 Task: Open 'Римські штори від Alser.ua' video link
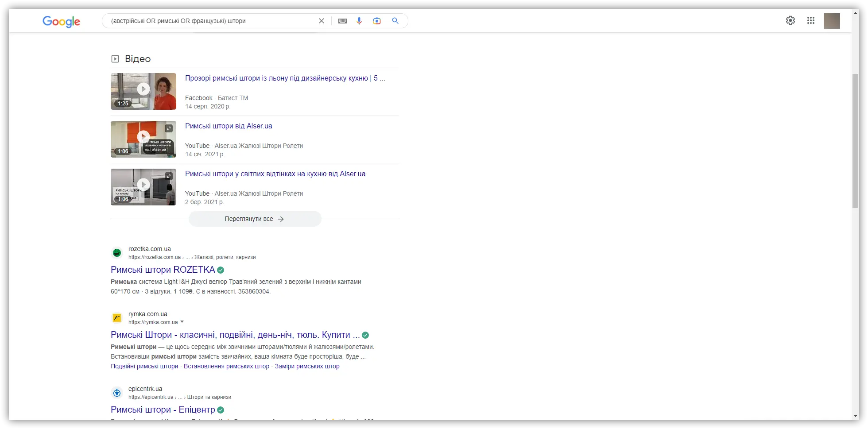pyautogui.click(x=229, y=126)
